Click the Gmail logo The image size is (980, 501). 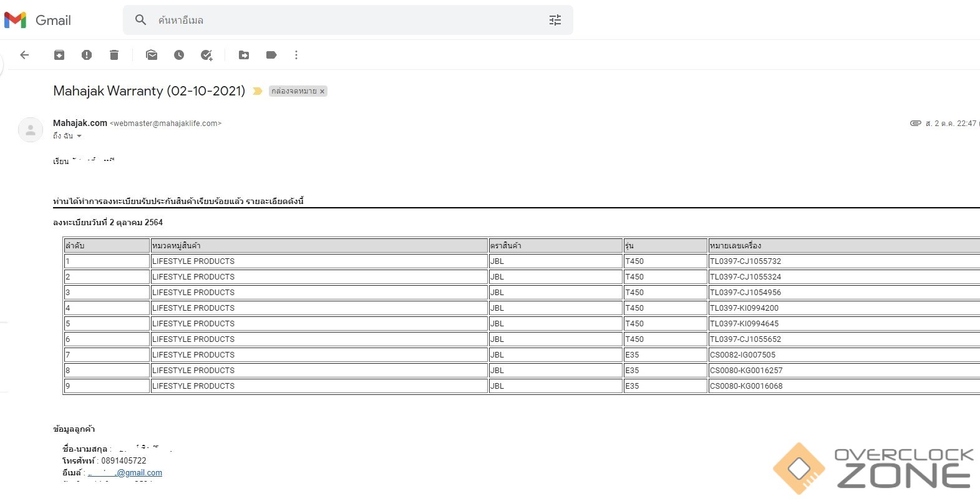37,20
